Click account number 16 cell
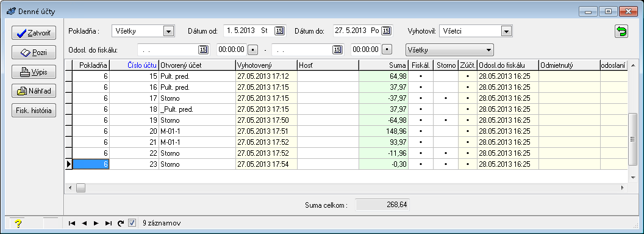The image size is (644, 234). point(134,87)
